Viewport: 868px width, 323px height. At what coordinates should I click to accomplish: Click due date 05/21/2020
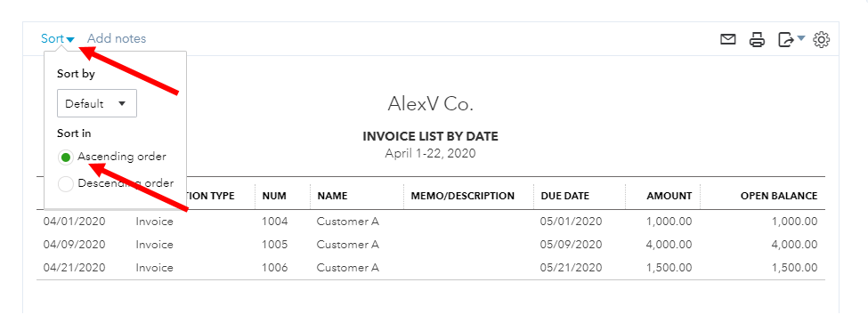tap(571, 268)
